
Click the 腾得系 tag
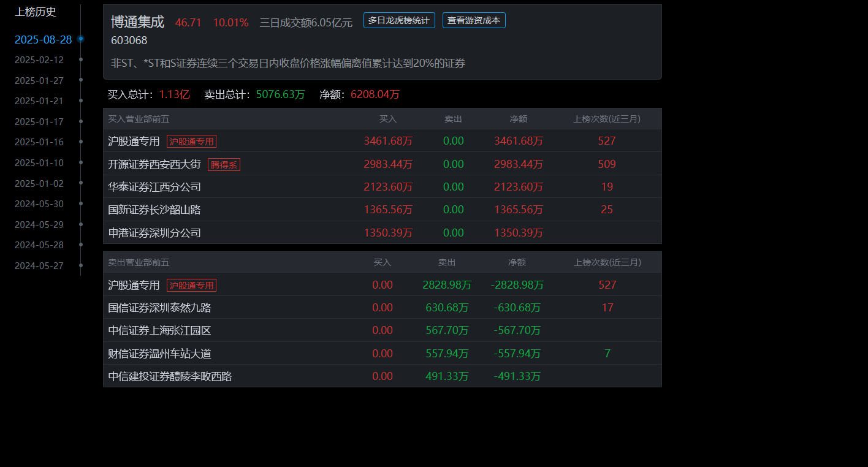click(x=224, y=164)
